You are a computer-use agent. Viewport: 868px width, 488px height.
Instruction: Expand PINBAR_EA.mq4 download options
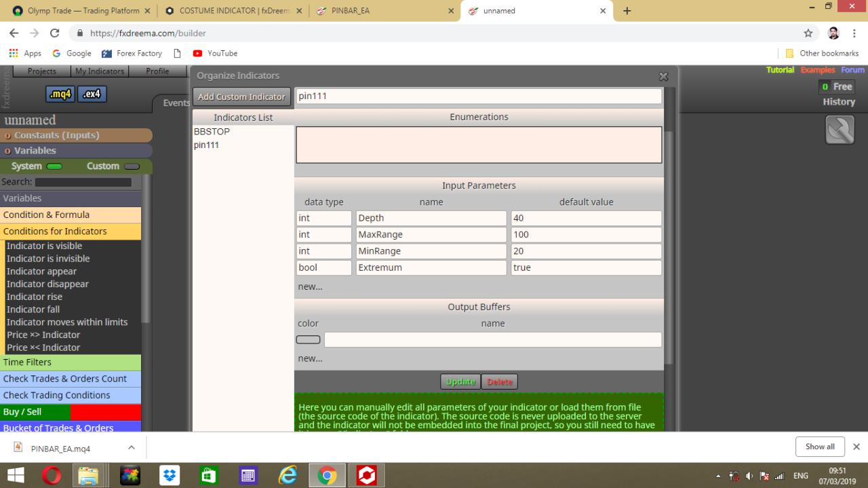click(132, 447)
